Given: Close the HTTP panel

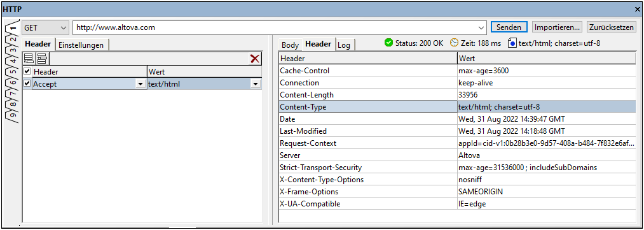Looking at the screenshot, I should [638, 9].
